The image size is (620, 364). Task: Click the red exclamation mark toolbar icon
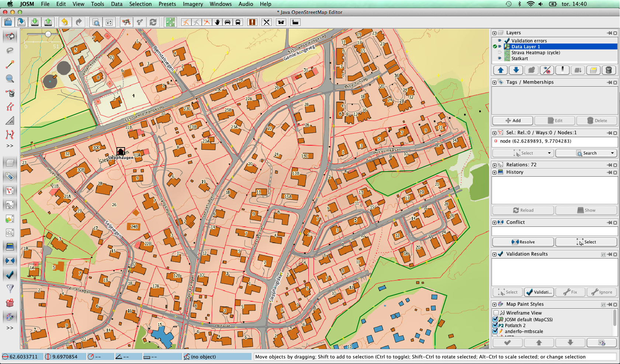pos(252,22)
